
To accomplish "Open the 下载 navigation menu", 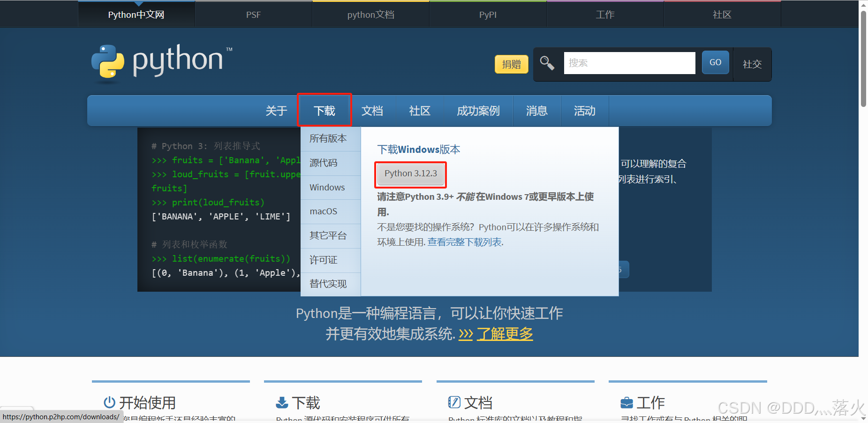I will pyautogui.click(x=325, y=111).
